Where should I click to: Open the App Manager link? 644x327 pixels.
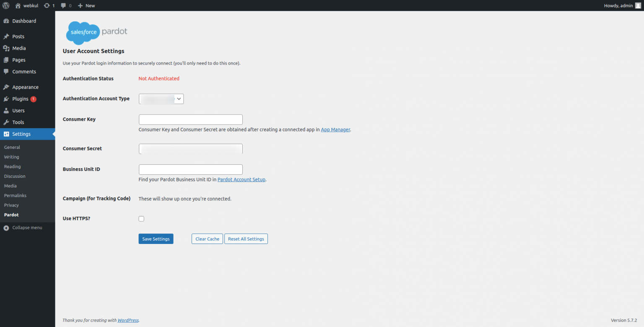335,130
